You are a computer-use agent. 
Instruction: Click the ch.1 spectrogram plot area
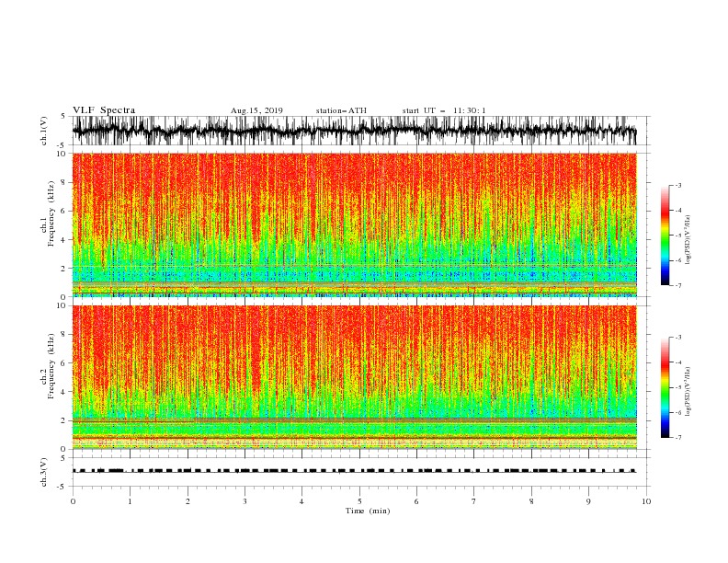355,224
